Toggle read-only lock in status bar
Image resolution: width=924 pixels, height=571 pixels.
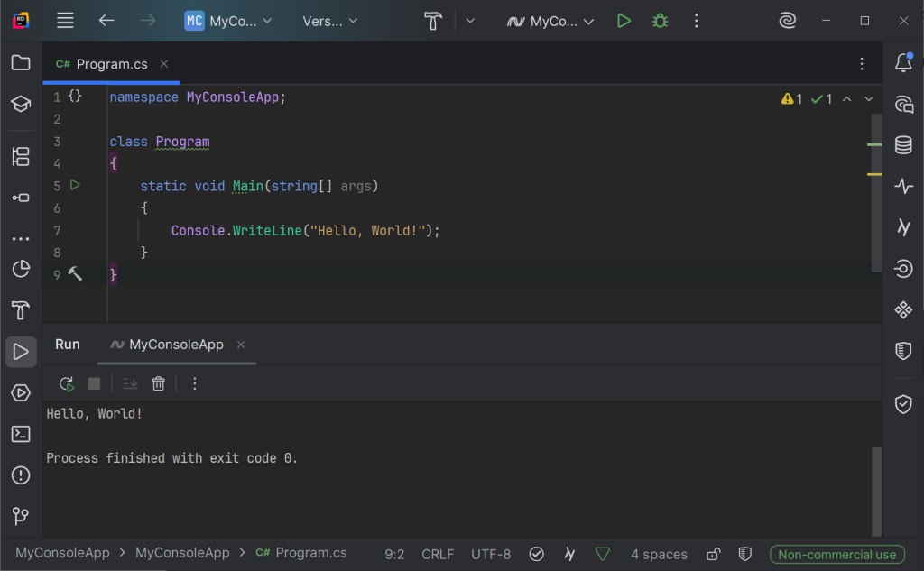[713, 554]
